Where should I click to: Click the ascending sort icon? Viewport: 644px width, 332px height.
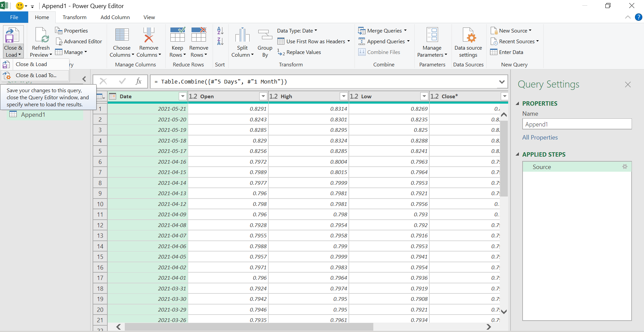[220, 31]
